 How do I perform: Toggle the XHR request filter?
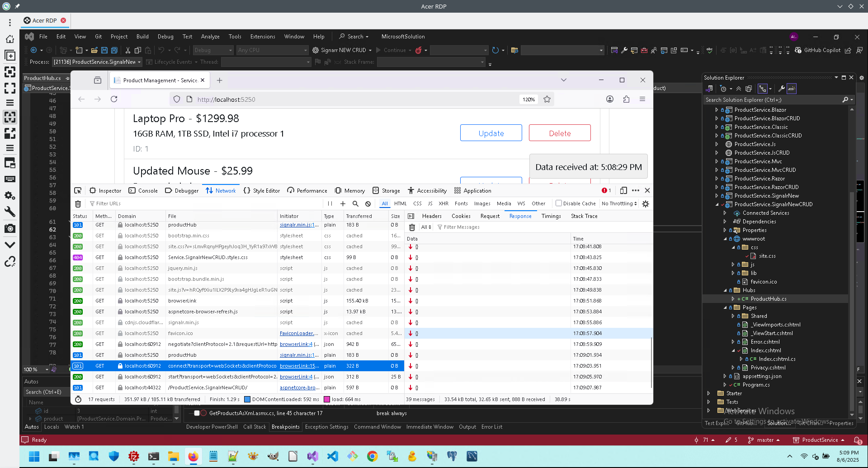443,204
